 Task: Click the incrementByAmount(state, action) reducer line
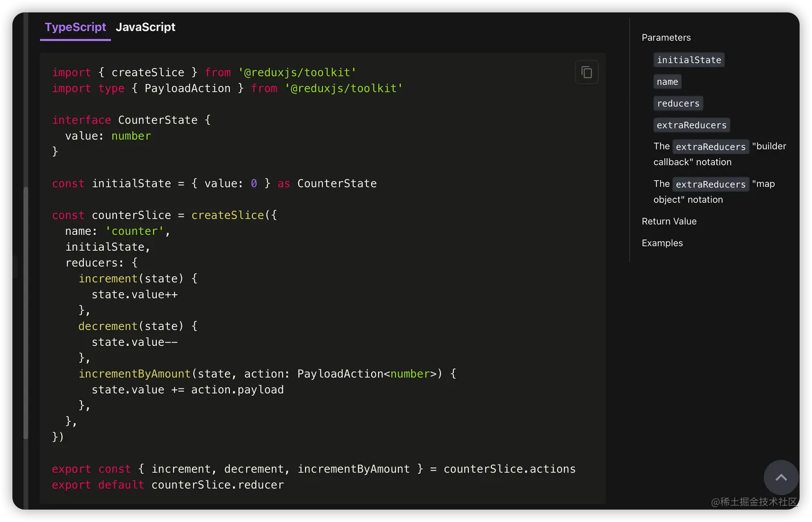coord(267,374)
